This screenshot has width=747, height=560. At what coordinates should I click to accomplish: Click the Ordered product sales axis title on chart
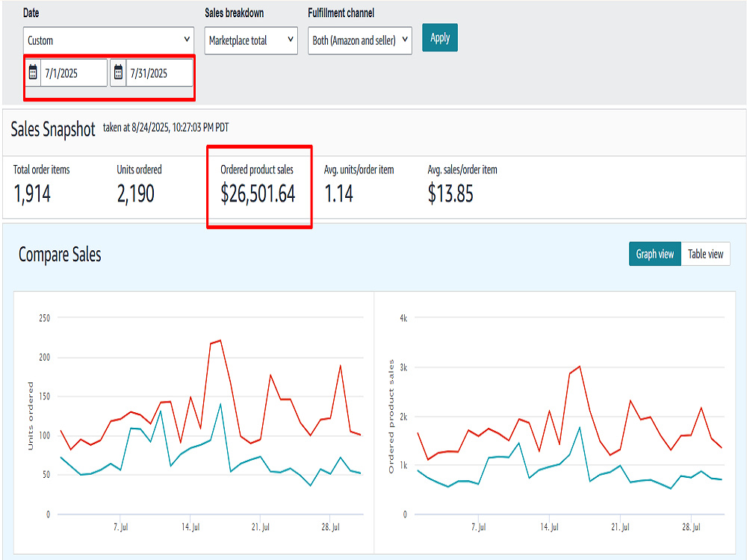(x=391, y=417)
